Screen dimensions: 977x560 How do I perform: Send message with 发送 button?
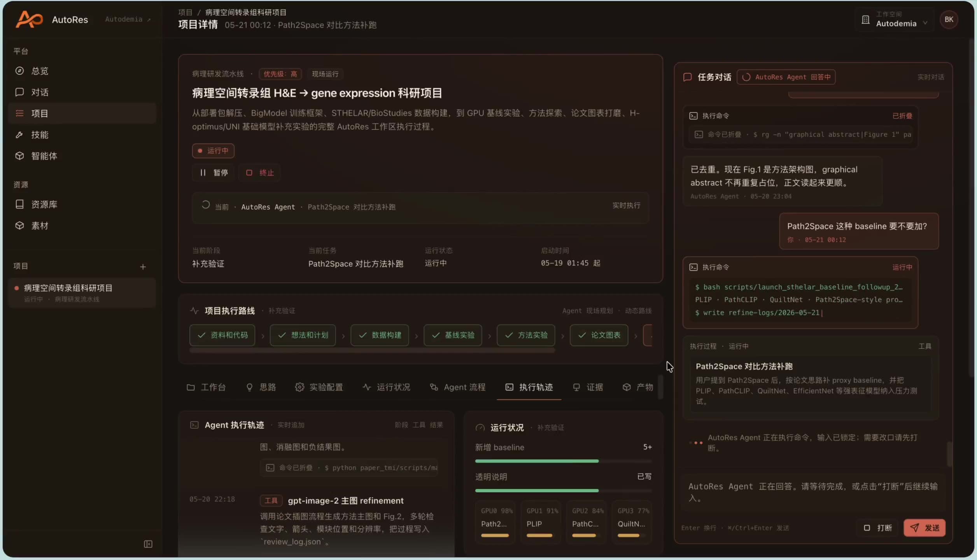924,528
